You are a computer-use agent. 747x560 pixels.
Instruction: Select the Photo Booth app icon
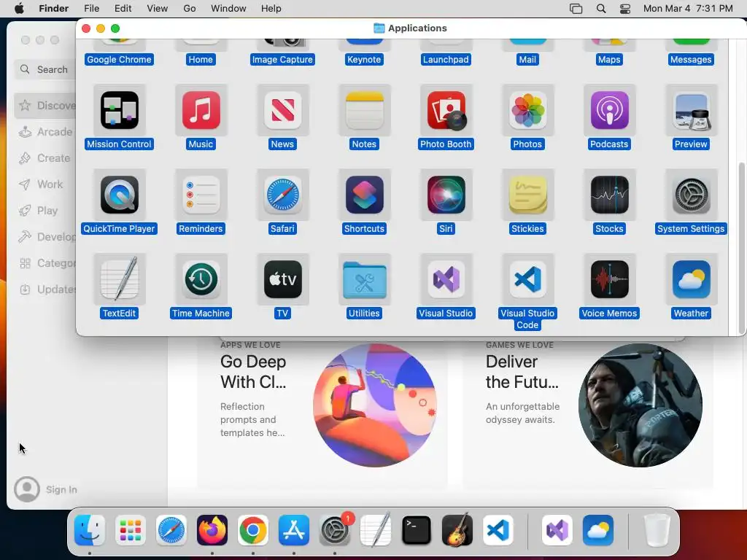[x=446, y=111]
